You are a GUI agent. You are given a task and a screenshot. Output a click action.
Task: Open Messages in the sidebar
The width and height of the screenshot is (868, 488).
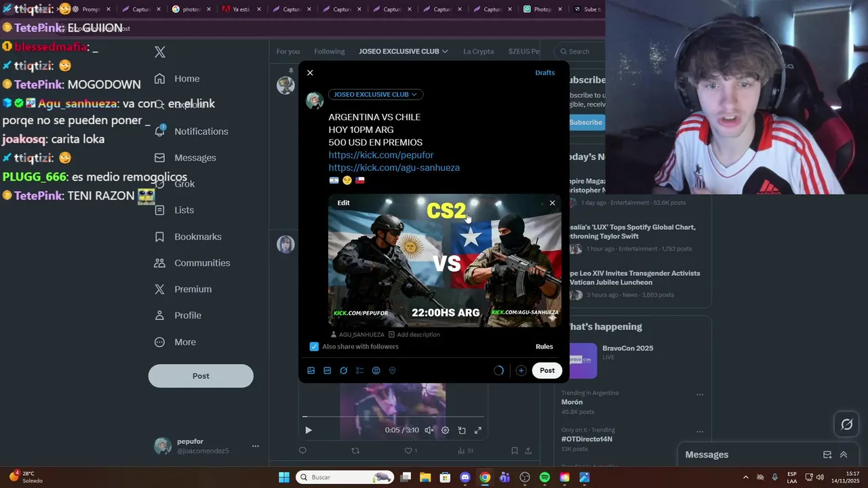pyautogui.click(x=185, y=158)
